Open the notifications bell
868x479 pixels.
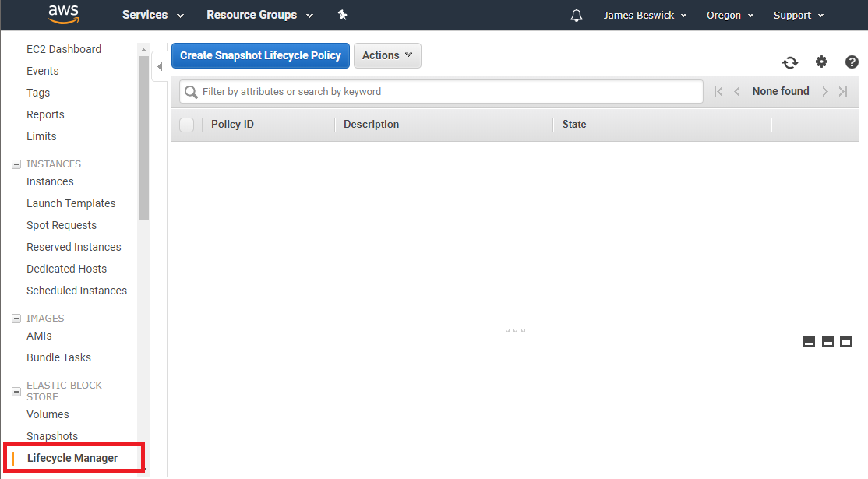coord(577,16)
